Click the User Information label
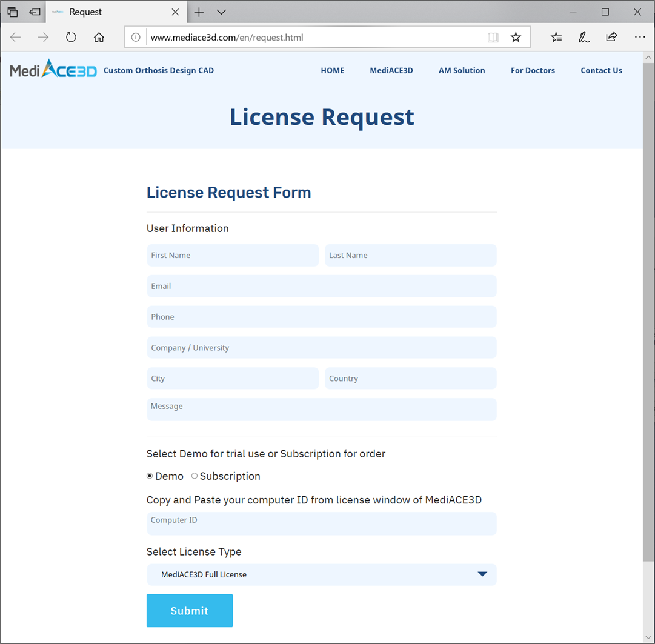655x644 pixels. [x=188, y=228]
